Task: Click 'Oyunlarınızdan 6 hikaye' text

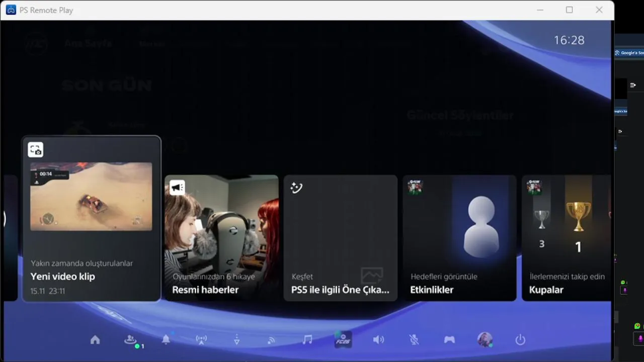Action: point(214,277)
